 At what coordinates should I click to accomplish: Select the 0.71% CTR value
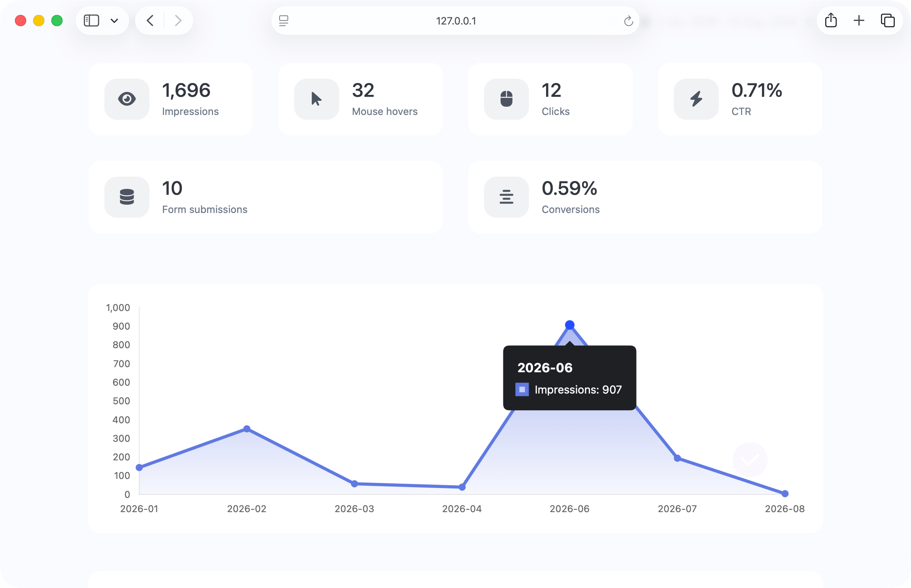(x=757, y=90)
